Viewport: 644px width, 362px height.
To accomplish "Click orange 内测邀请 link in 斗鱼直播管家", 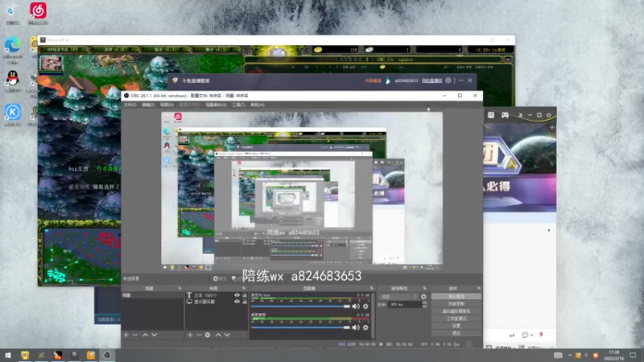I will pyautogui.click(x=373, y=80).
